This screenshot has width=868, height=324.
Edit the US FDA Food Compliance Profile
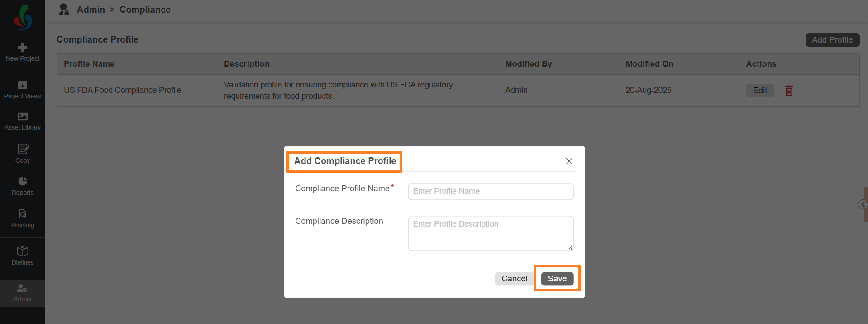[760, 91]
